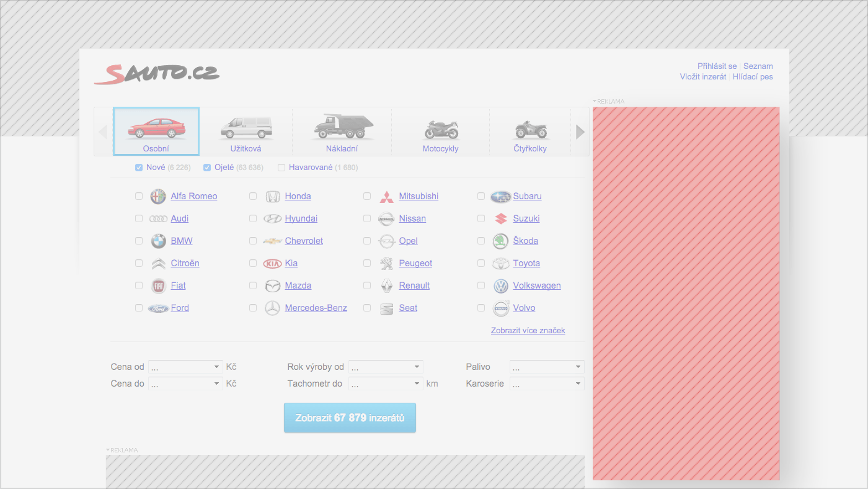The height and width of the screenshot is (489, 868).
Task: Click the Renault diamond logo
Action: click(x=386, y=285)
